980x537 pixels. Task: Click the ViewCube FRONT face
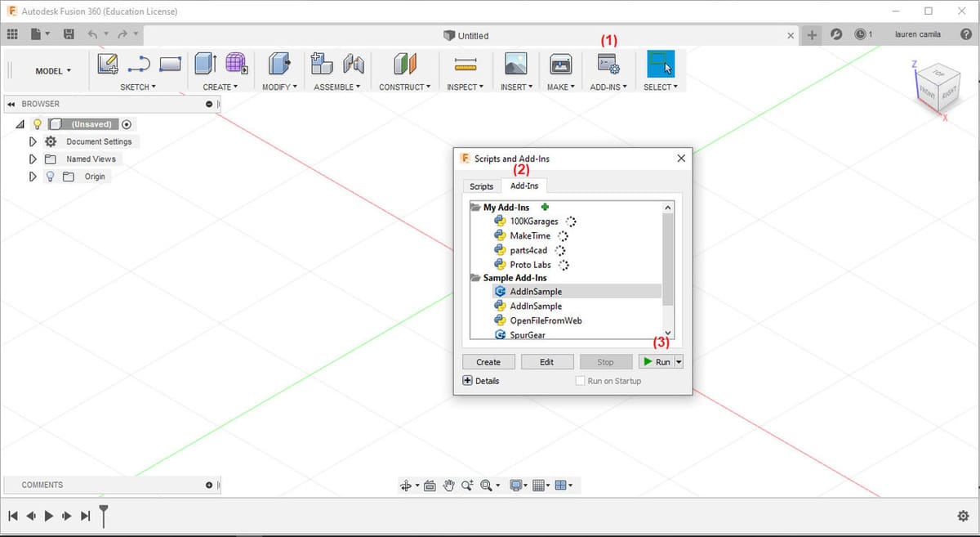928,92
